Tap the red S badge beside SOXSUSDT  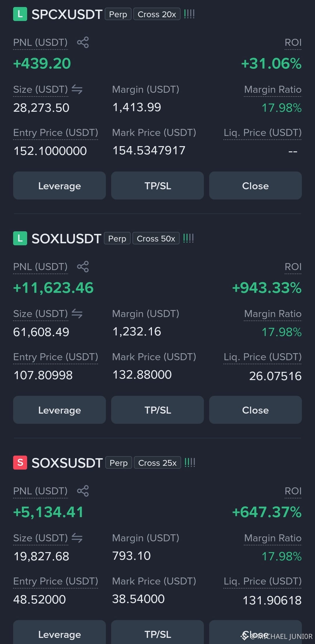(20, 463)
